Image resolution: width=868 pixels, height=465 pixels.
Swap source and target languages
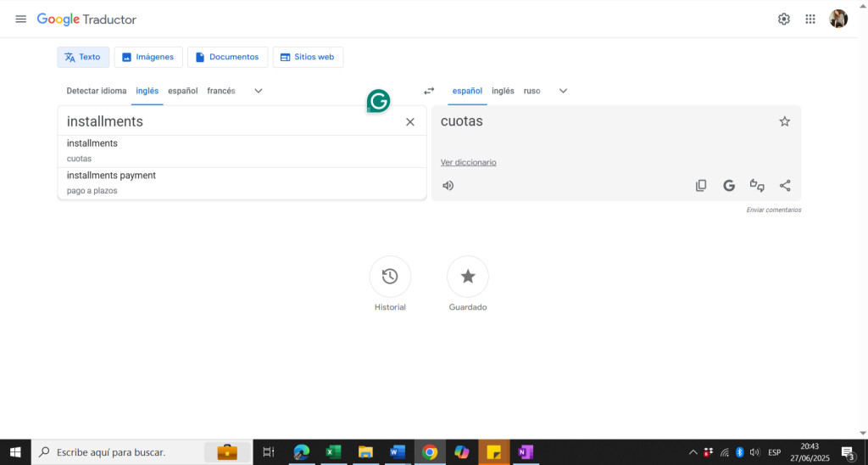point(429,91)
